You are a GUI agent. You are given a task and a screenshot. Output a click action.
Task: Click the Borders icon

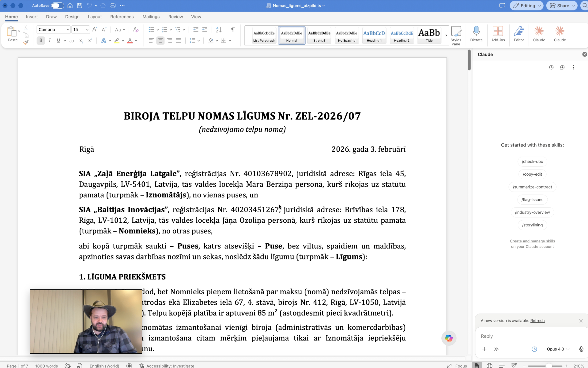coord(224,40)
